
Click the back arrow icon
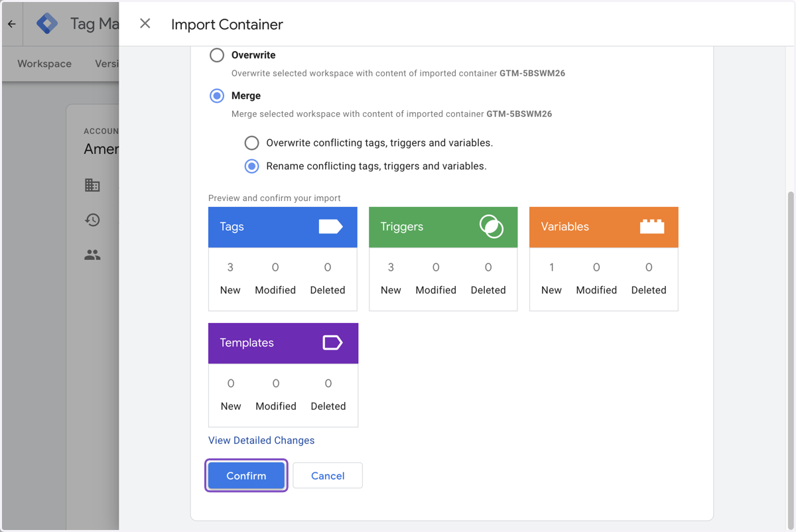pyautogui.click(x=12, y=24)
